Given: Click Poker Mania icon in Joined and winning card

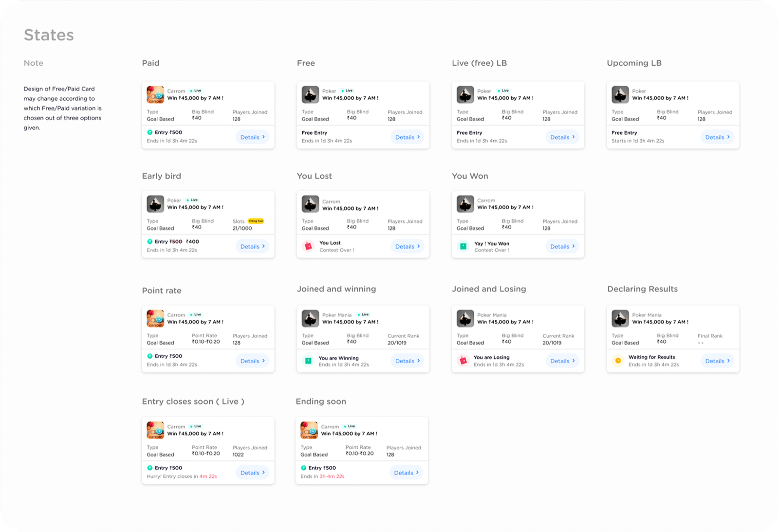Looking at the screenshot, I should pos(310,318).
